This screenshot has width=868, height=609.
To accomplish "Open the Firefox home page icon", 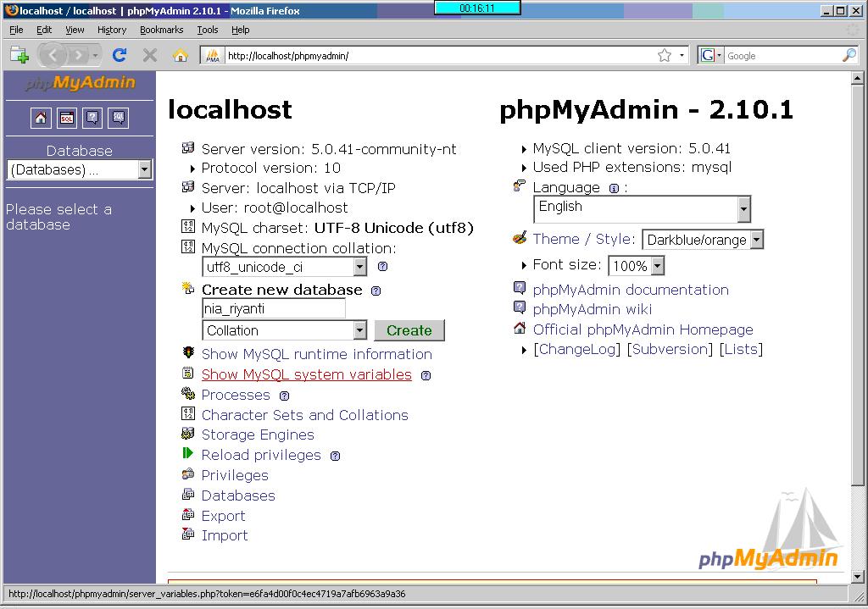I will (x=180, y=55).
